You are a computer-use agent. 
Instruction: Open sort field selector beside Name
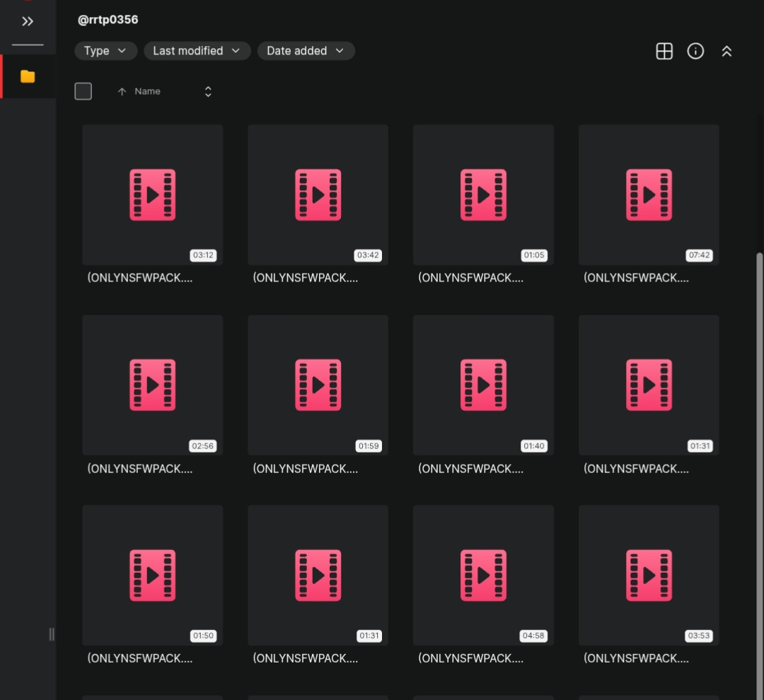(x=208, y=92)
